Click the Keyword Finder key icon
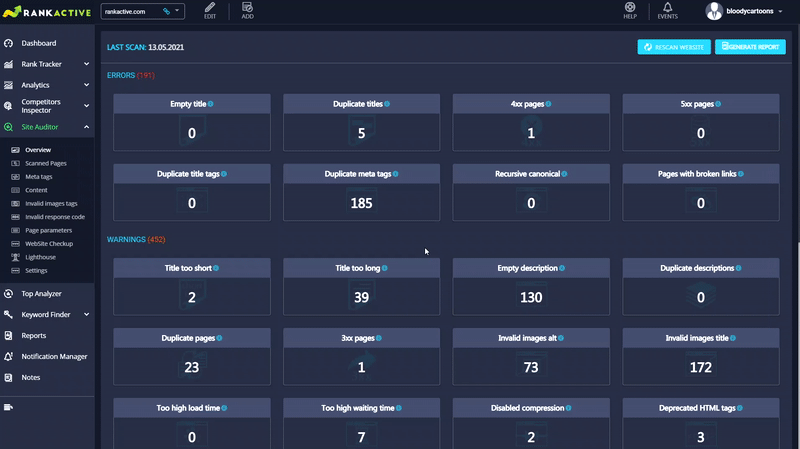The height and width of the screenshot is (449, 800). point(8,315)
